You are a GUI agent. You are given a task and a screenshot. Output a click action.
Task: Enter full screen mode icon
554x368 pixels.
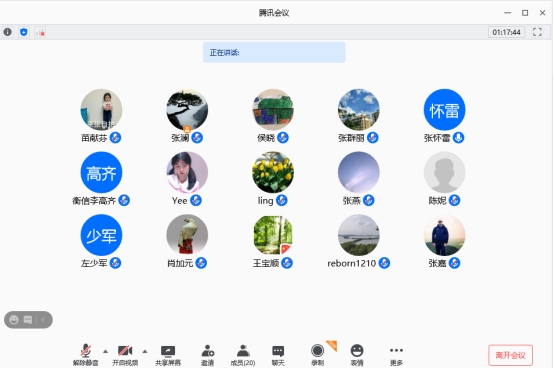[537, 32]
